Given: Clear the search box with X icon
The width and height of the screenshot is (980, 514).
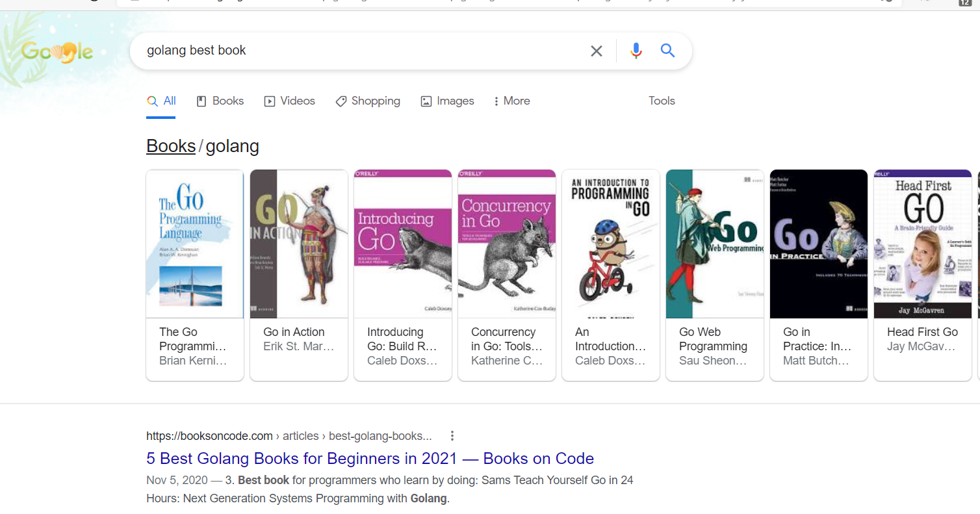Looking at the screenshot, I should click(596, 51).
